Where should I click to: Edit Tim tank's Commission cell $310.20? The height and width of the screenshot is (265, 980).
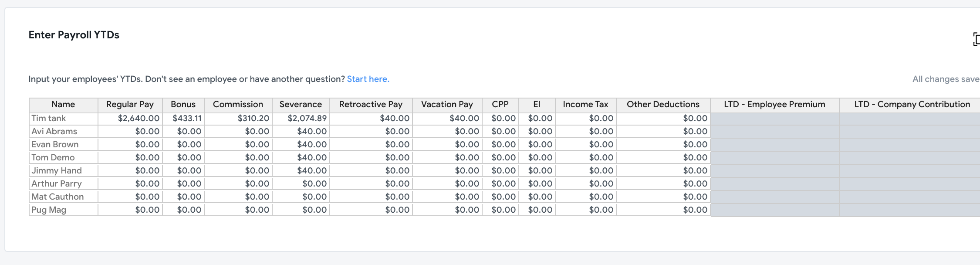click(238, 118)
